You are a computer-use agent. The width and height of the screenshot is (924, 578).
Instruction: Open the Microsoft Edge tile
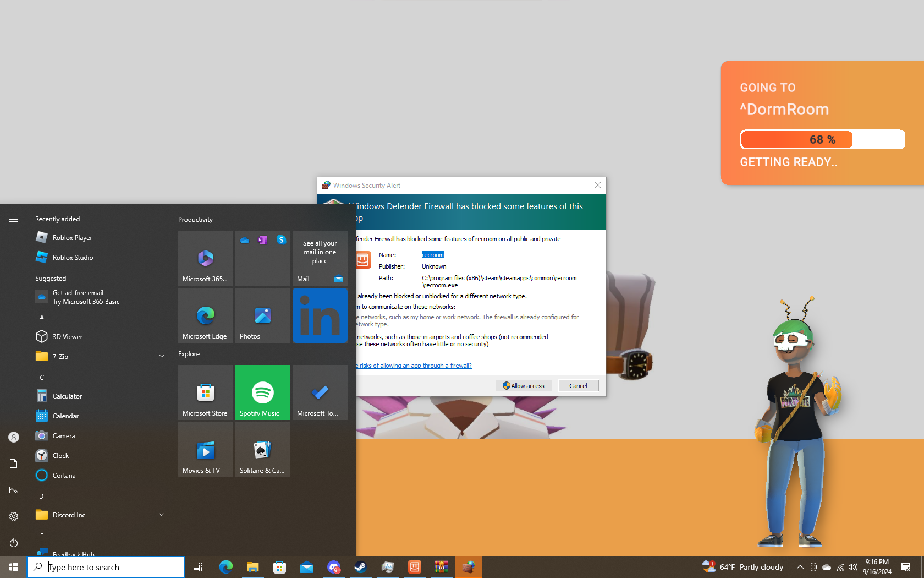pos(206,315)
